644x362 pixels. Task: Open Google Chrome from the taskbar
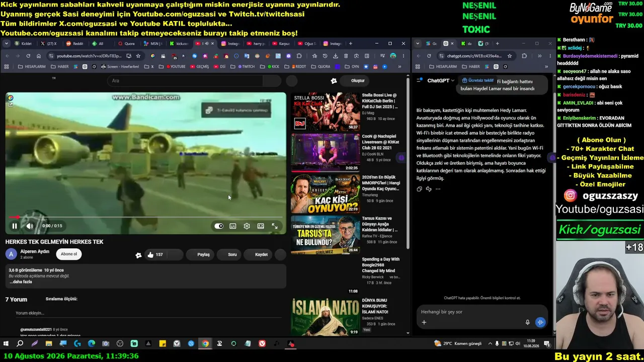[x=205, y=344]
